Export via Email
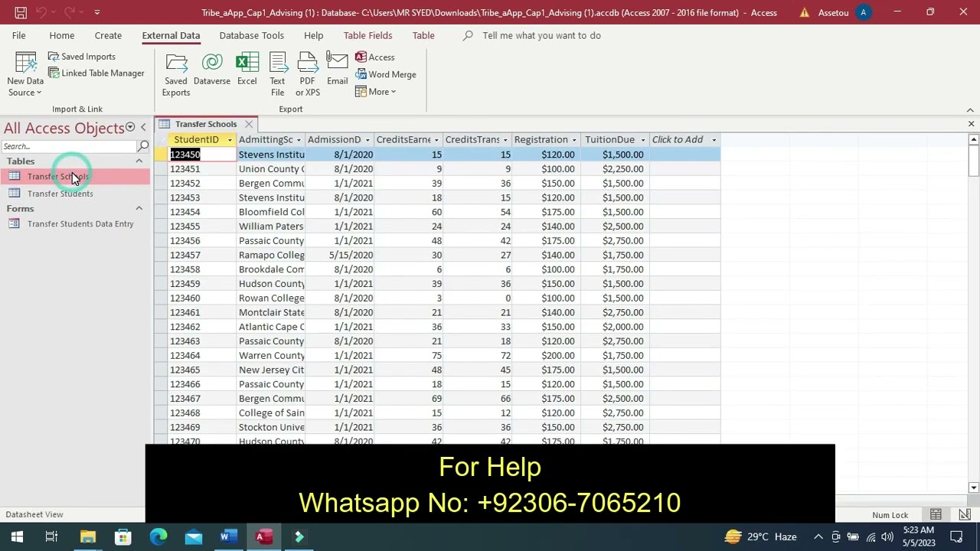 pos(337,70)
